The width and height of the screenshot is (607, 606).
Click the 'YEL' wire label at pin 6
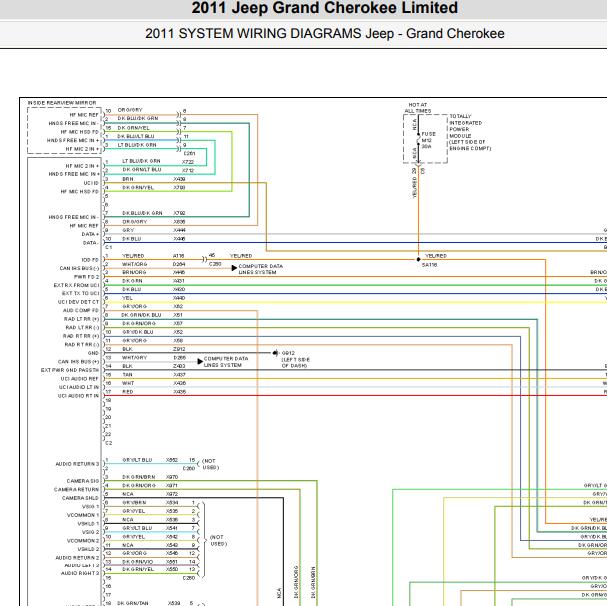pyautogui.click(x=127, y=298)
